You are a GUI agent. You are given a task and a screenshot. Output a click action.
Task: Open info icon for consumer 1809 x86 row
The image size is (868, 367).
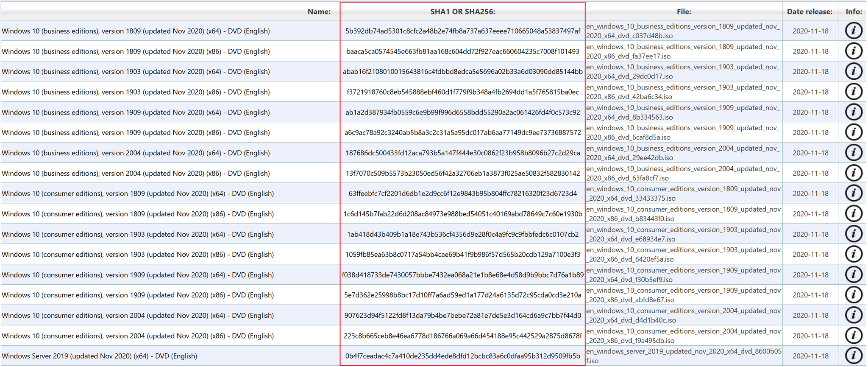[854, 213]
